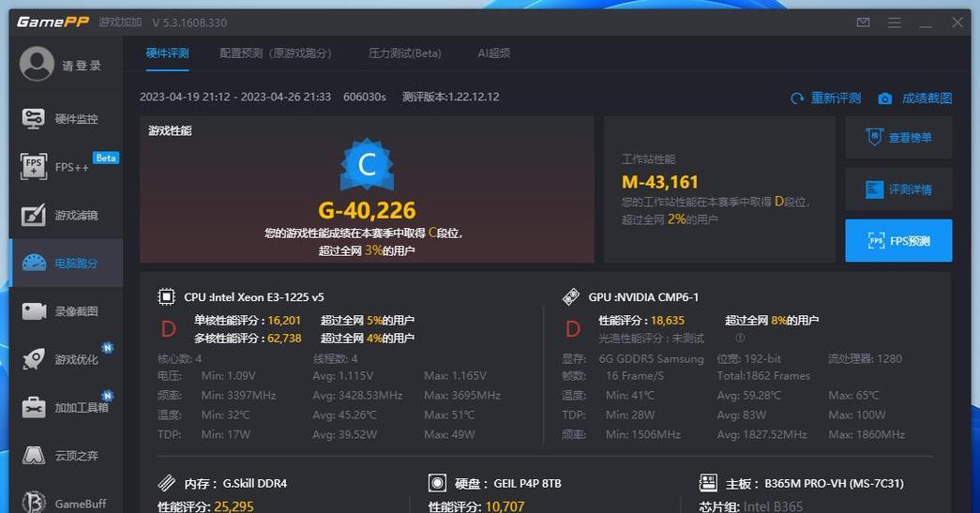The width and height of the screenshot is (980, 513).
Task: Click the M-43,161 workstation score
Action: [x=660, y=182]
